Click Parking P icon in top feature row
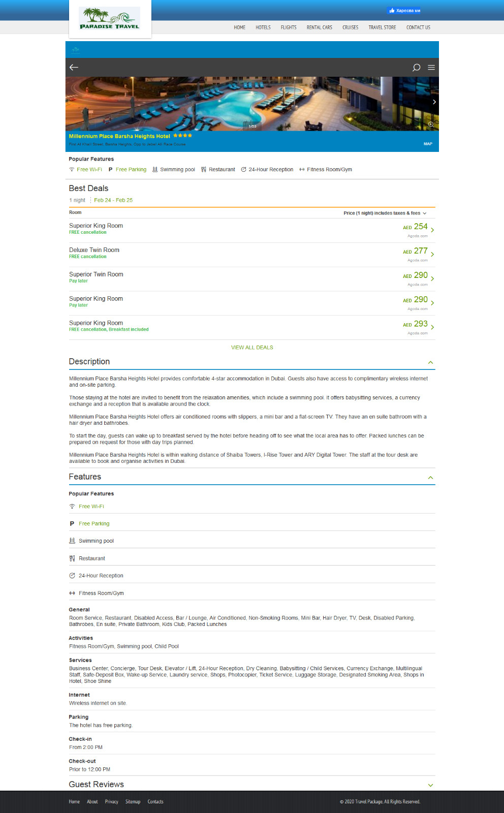Screen dimensions: 504x813 click(x=110, y=170)
